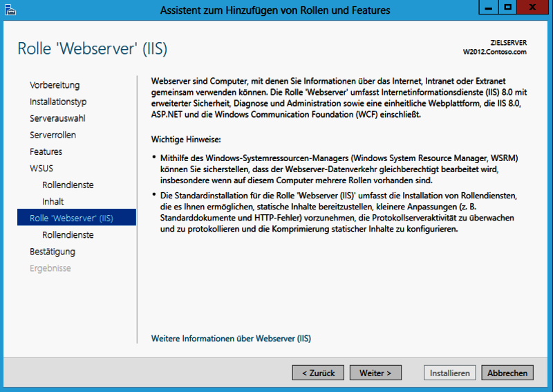This screenshot has height=392, width=553.
Task: Go to the Bestätigung step
Action: coord(53,252)
